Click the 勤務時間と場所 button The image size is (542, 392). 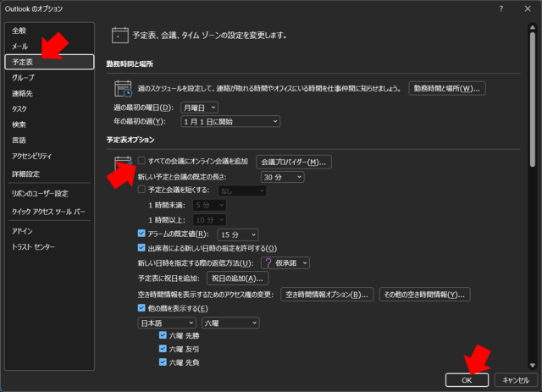point(445,89)
